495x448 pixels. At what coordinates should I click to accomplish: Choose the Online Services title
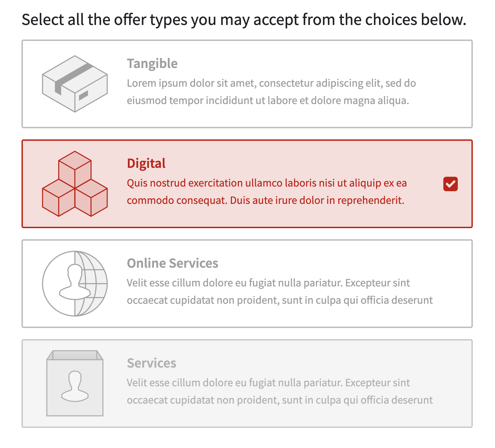(x=173, y=263)
